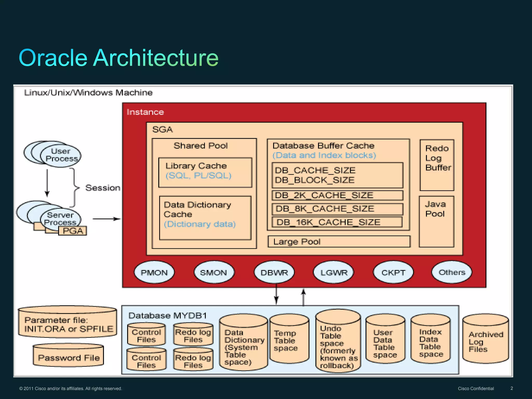Select the Data Dictionary Cache box
This screenshot has width=532, height=399.
205,218
